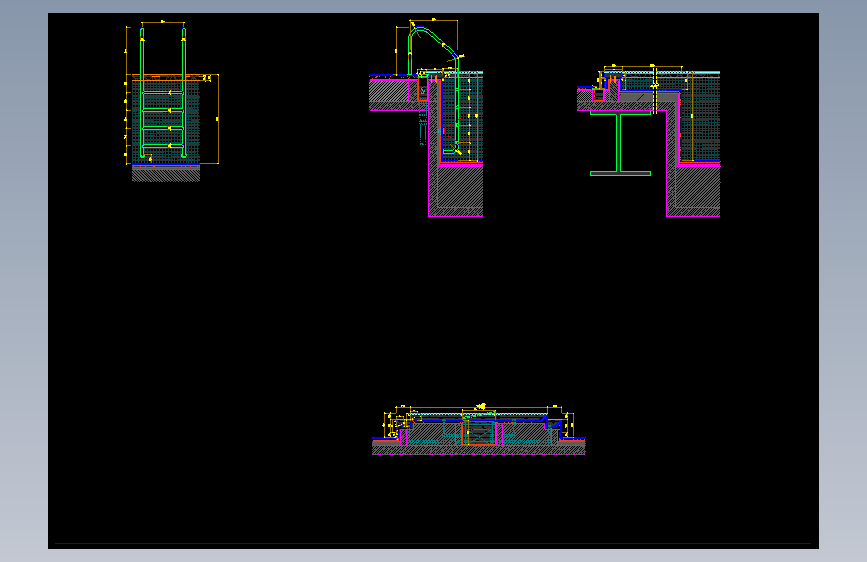Select the wide pool cross-section drawing at bottom
The width and height of the screenshot is (867, 562).
click(478, 430)
